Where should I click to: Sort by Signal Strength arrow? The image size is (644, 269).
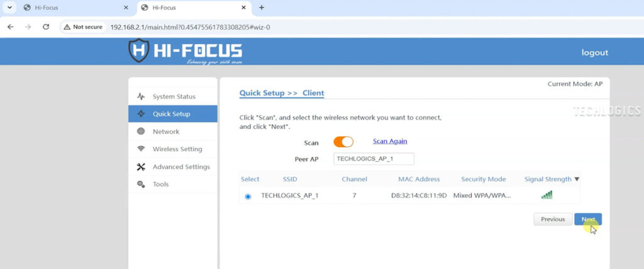577,180
